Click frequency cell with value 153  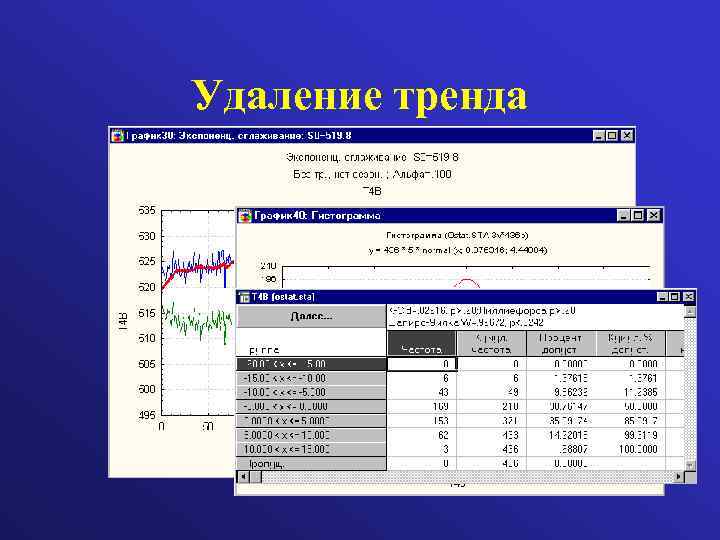tap(422, 421)
